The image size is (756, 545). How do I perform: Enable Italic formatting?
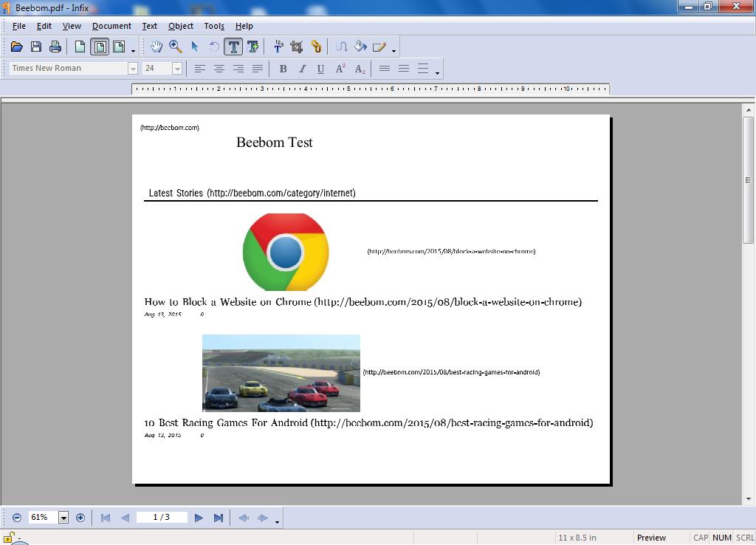coord(302,69)
